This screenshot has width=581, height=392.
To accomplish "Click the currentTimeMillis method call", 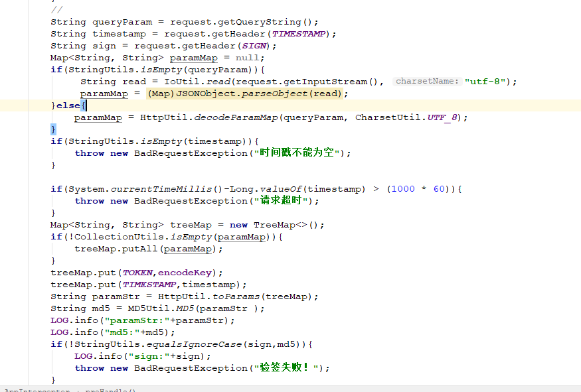I will (161, 189).
